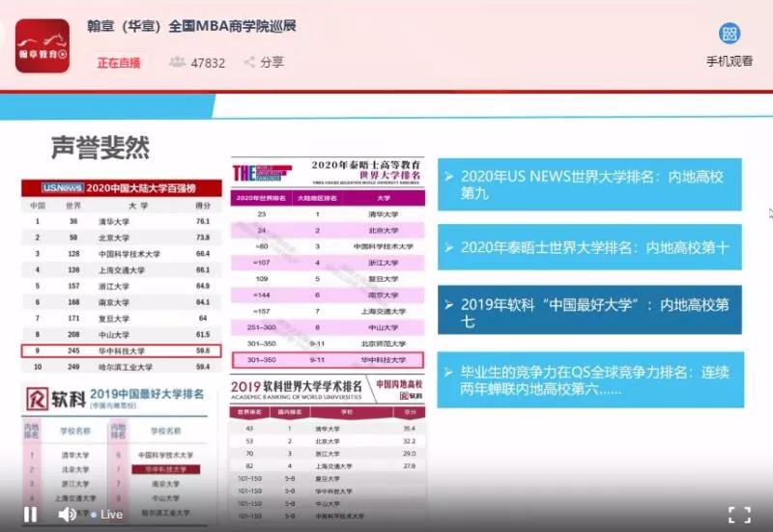Click the red highlighted 华中科技大学 cell in 软科 list
The width and height of the screenshot is (773, 532).
[165, 469]
